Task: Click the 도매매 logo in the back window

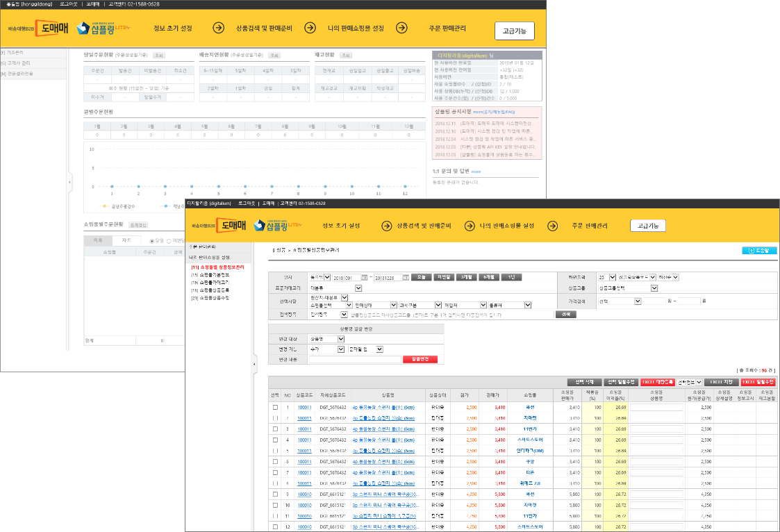Action: point(51,28)
